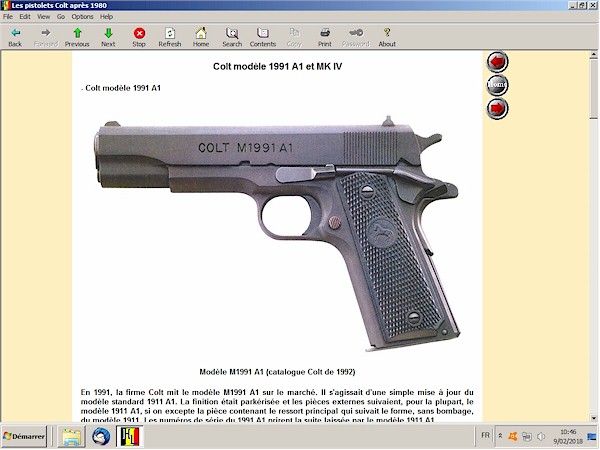Print the current page
The height and width of the screenshot is (450, 600).
[324, 37]
